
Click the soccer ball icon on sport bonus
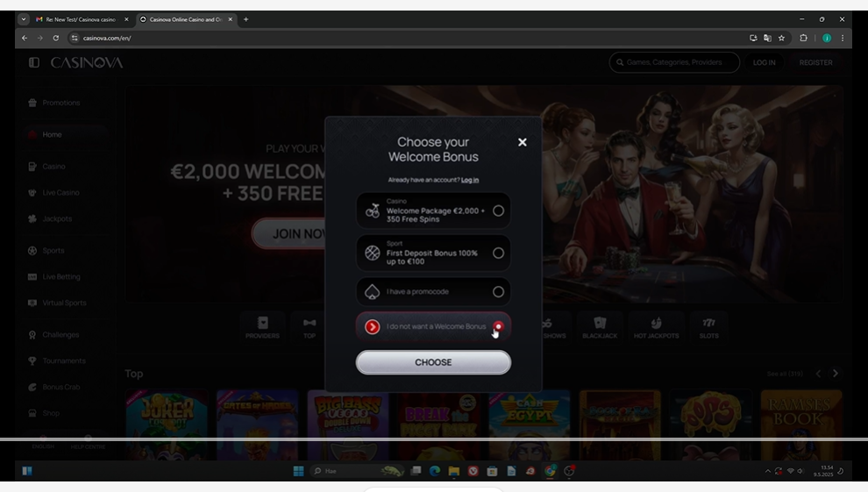373,253
